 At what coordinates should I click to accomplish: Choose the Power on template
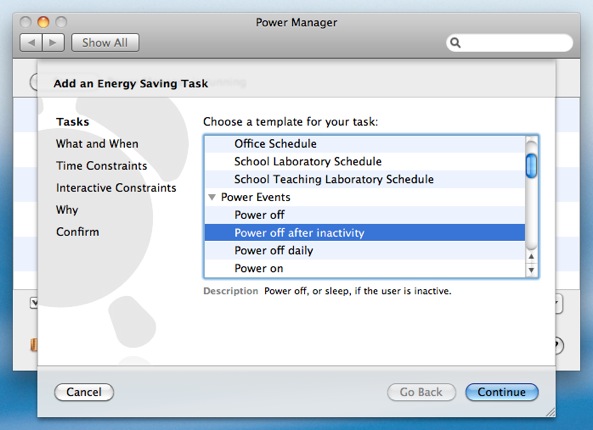[365, 268]
